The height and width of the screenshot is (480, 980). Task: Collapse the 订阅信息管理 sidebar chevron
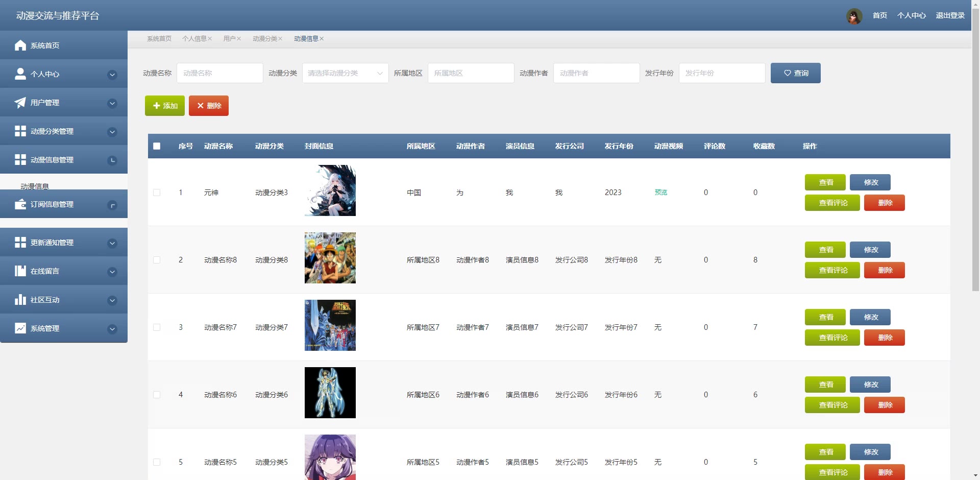[112, 205]
